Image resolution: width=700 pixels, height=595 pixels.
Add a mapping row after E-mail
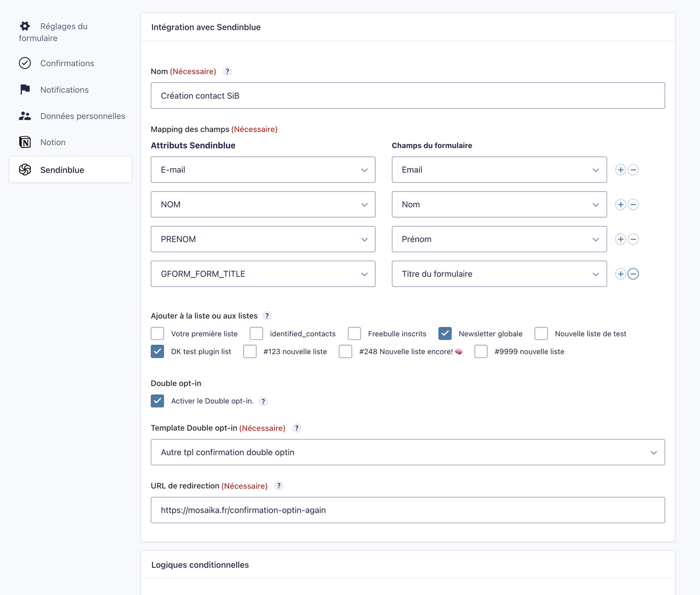tap(620, 170)
